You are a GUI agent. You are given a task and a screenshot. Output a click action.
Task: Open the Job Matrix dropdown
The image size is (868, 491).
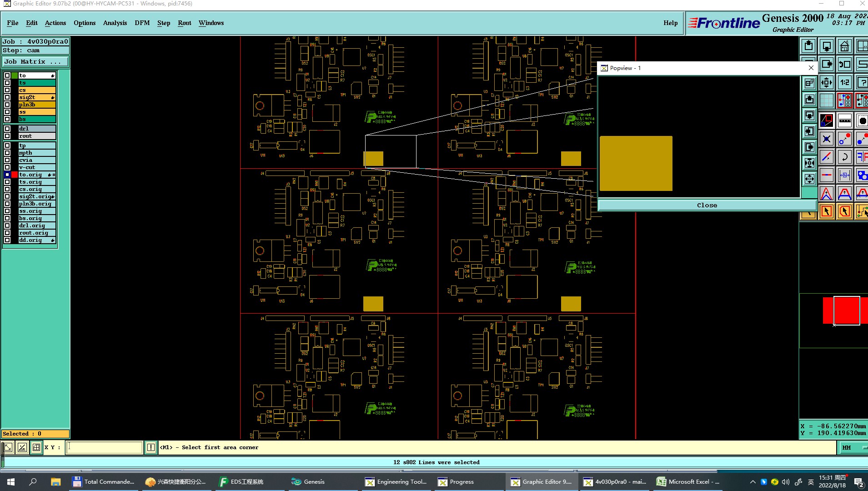35,62
